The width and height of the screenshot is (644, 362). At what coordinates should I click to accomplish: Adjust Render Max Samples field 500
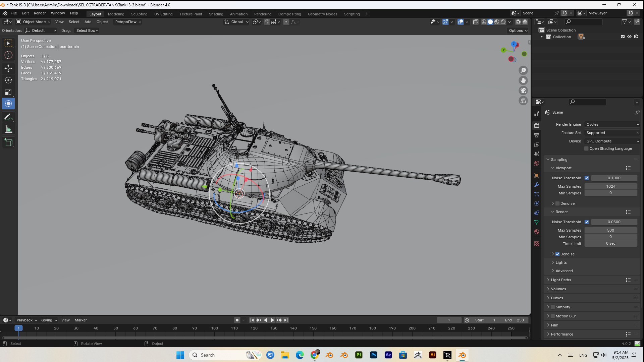point(610,230)
